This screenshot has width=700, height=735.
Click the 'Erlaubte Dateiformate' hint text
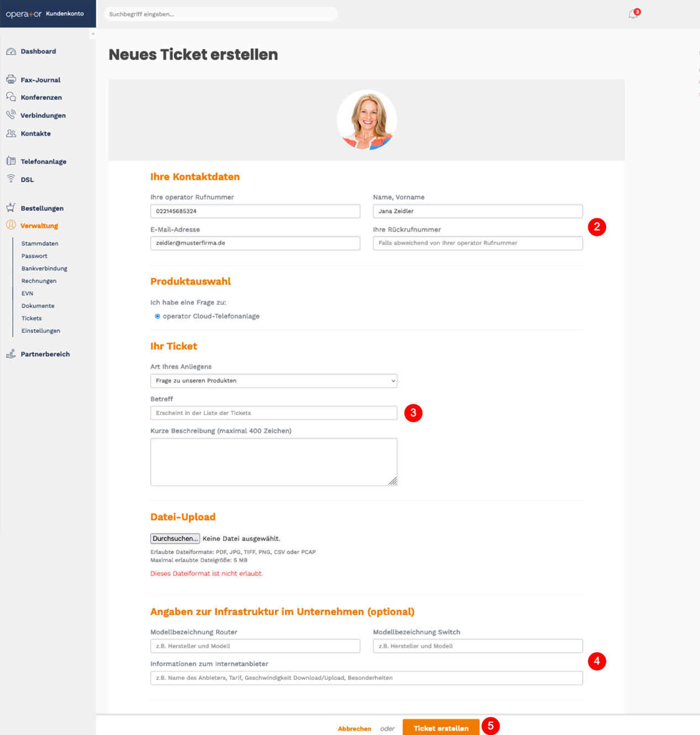click(x=233, y=552)
